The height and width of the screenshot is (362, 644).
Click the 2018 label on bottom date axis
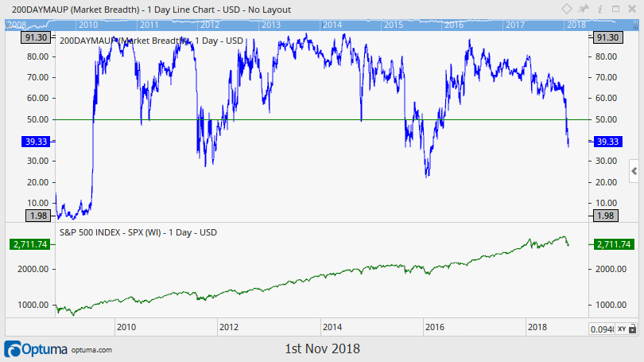coord(537,327)
